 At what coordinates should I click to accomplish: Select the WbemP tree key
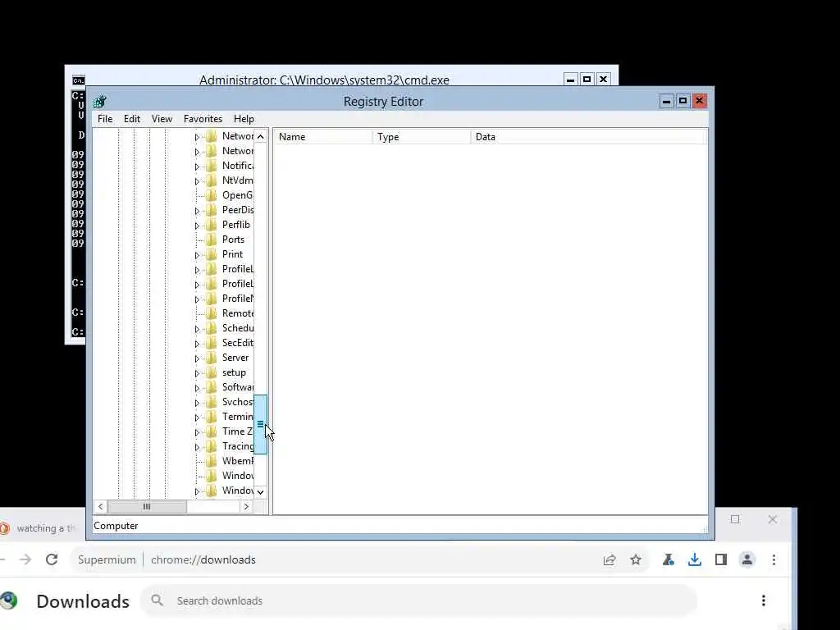pos(238,461)
